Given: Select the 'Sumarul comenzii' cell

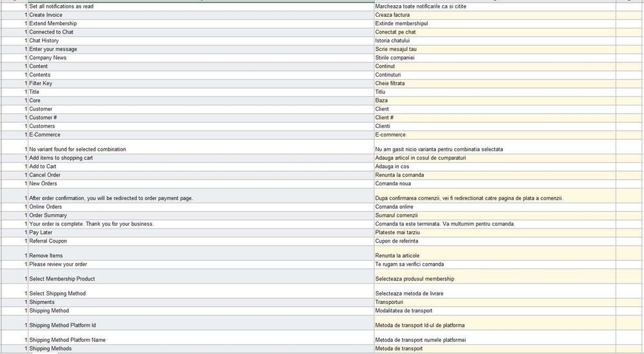Looking at the screenshot, I should [495, 216].
